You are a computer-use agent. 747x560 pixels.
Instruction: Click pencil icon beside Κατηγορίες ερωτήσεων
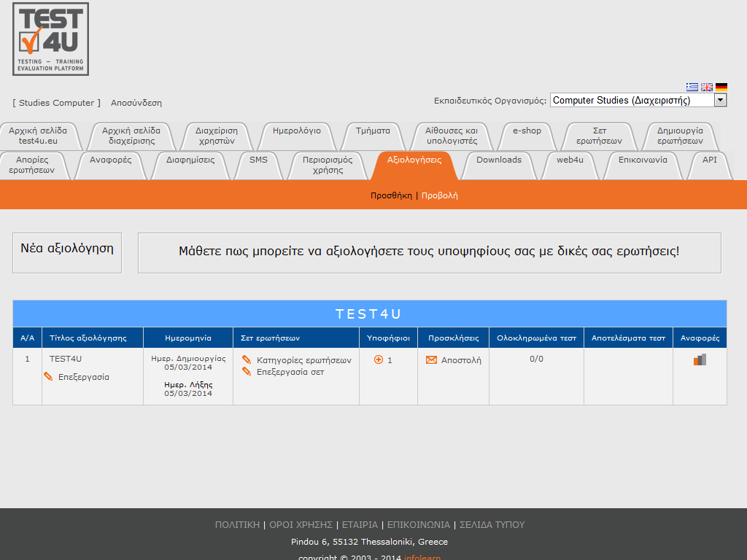[x=247, y=359]
